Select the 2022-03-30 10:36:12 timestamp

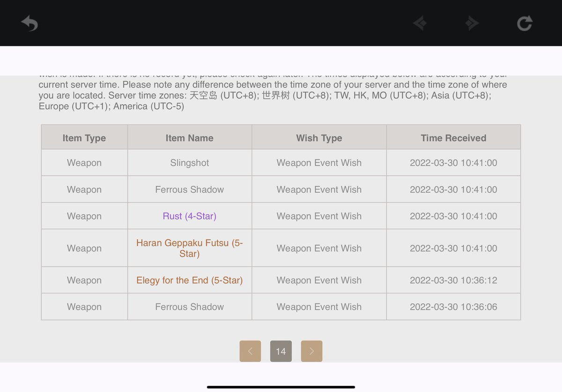pyautogui.click(x=453, y=280)
